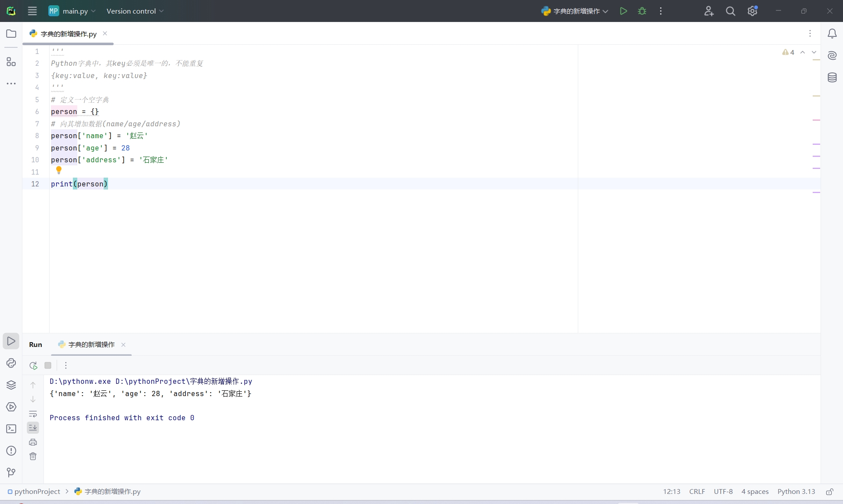Toggle scroll to end in the Run console
This screenshot has height=504, width=843.
pyautogui.click(x=33, y=428)
